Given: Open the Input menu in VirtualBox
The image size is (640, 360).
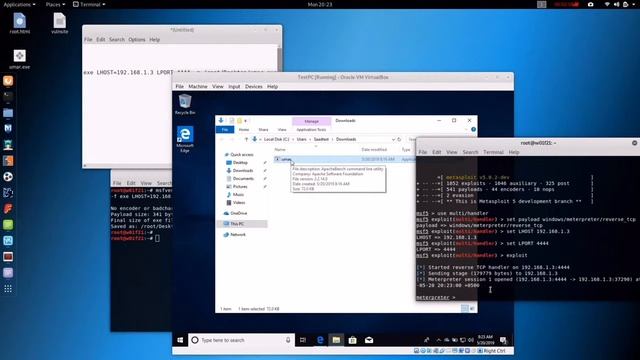Looking at the screenshot, I should pos(234,87).
